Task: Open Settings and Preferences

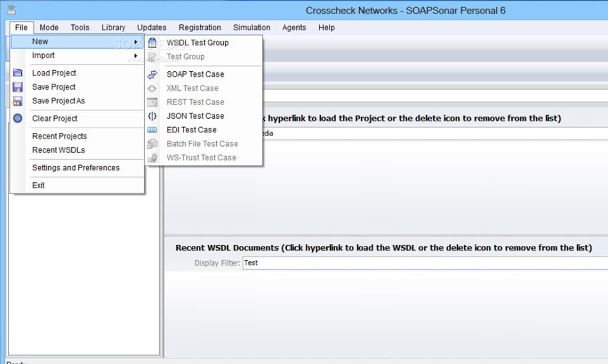Action: 77,167
